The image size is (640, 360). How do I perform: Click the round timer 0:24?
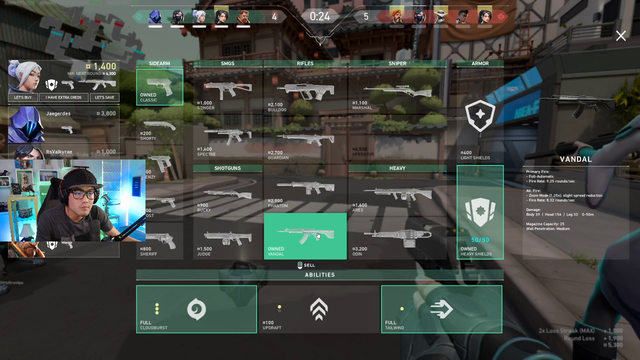pos(320,17)
